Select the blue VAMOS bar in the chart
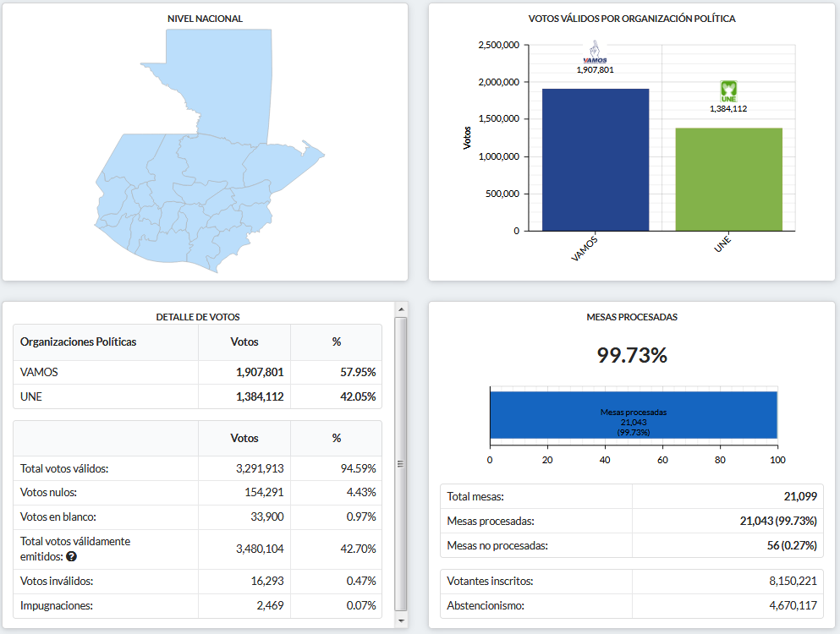Viewport: 840px width, 634px height. [x=595, y=159]
